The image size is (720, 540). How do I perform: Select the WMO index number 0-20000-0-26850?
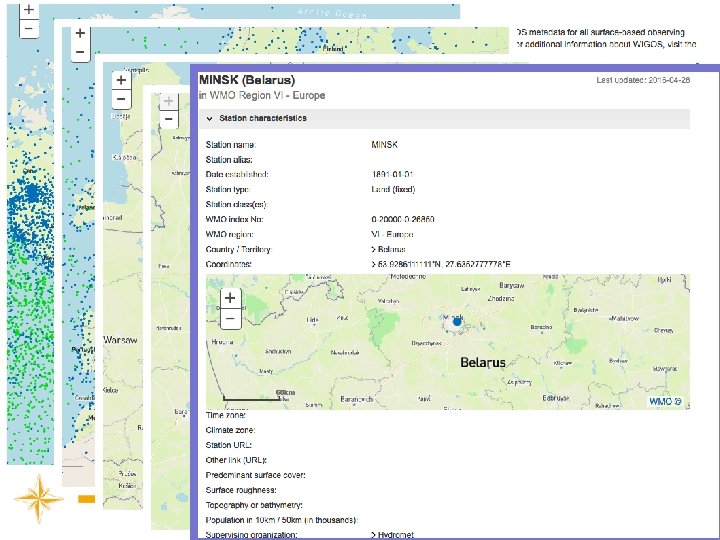[403, 219]
